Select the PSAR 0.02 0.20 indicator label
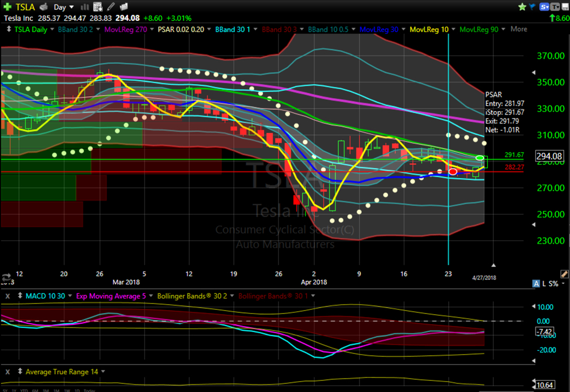Screen dimensions: 570x392 (180, 29)
